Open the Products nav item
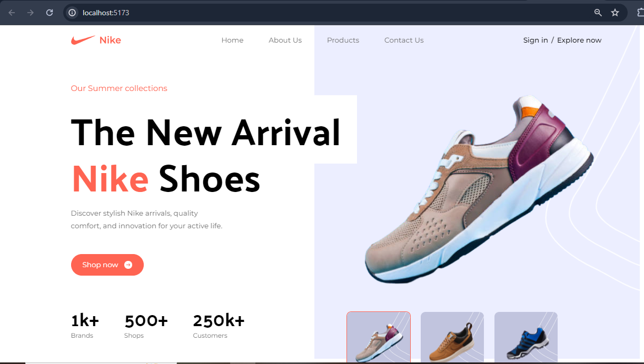 (343, 40)
